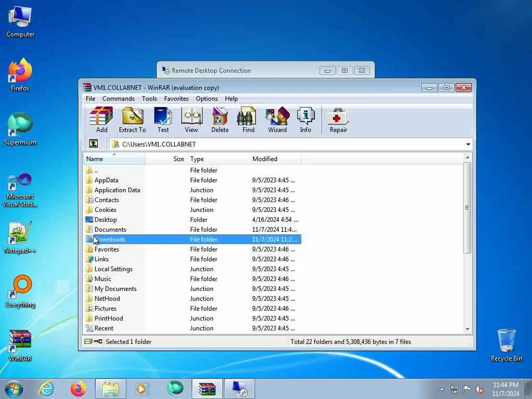Click the muted volume tray icon
Image resolution: width=532 pixels, height=399 pixels.
coord(480,390)
